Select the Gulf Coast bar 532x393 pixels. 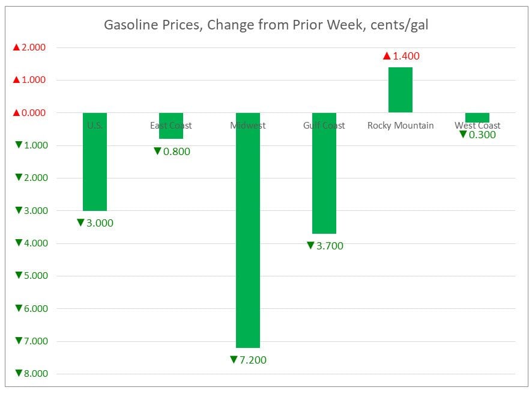pos(324,180)
